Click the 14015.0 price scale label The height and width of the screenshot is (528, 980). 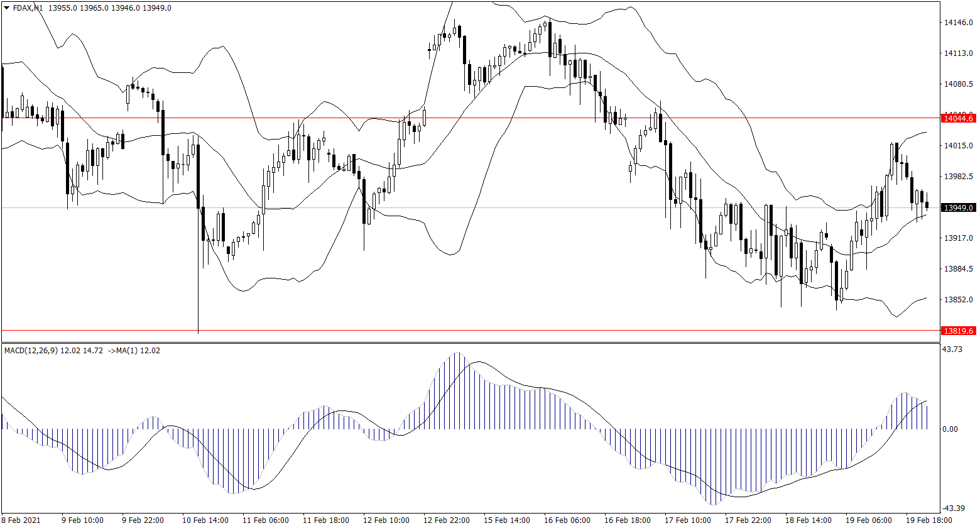point(958,146)
